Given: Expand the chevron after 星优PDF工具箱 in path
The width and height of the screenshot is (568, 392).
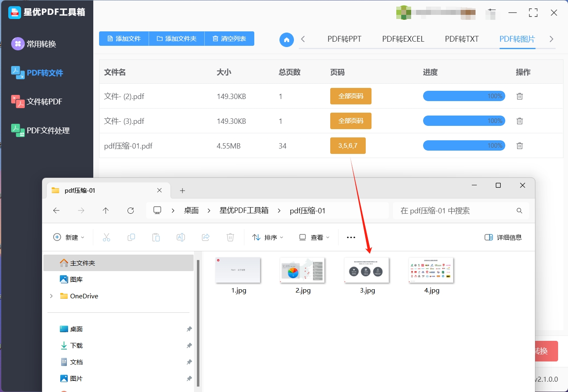Looking at the screenshot, I should point(279,210).
